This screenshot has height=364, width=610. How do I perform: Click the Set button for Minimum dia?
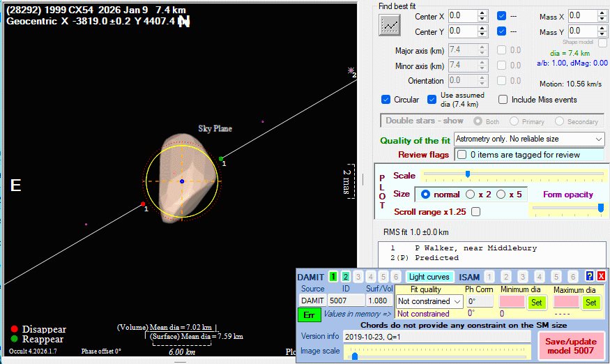(536, 302)
